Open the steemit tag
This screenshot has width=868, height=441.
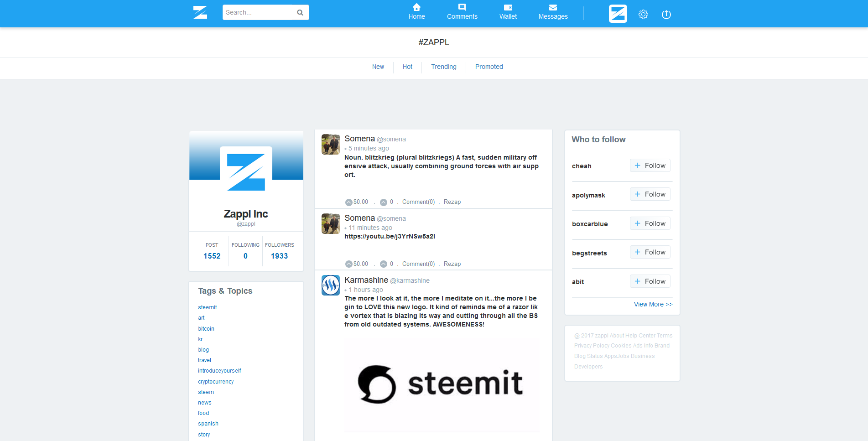point(208,307)
